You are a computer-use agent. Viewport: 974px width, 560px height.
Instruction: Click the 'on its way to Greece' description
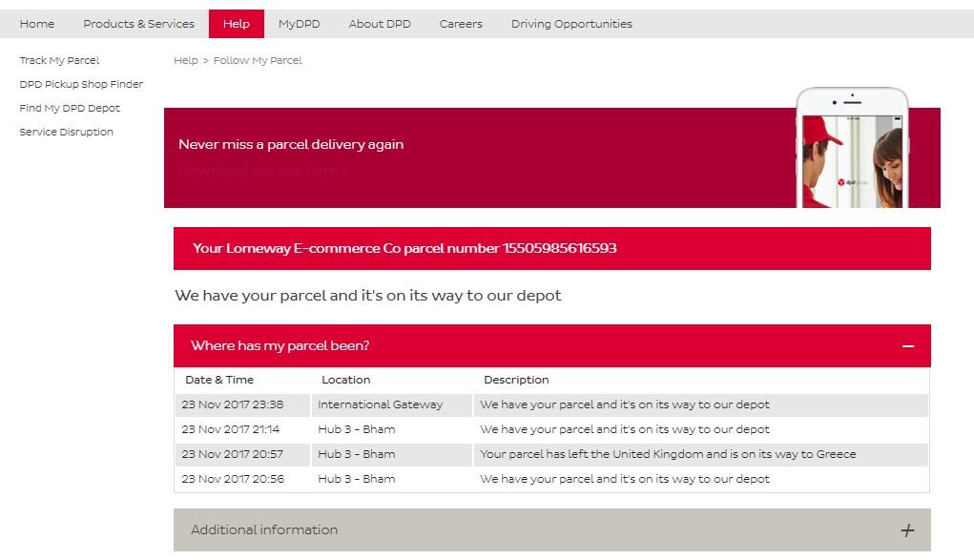point(700,454)
